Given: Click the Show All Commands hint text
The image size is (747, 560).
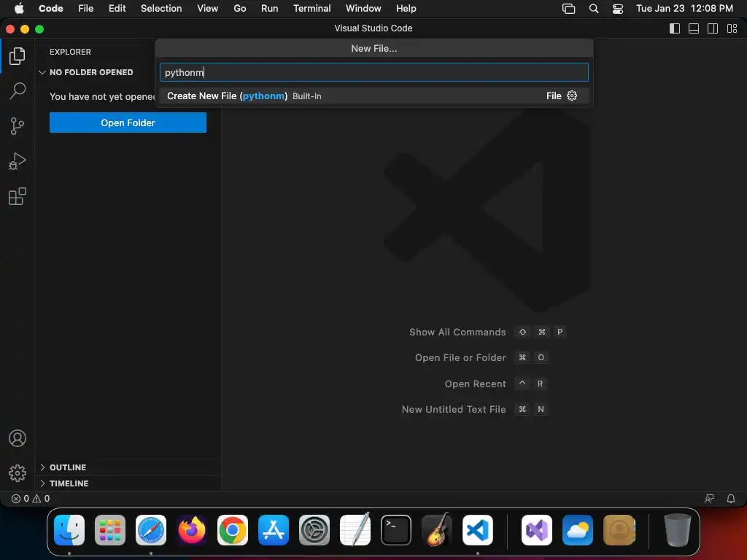Looking at the screenshot, I should (x=457, y=332).
